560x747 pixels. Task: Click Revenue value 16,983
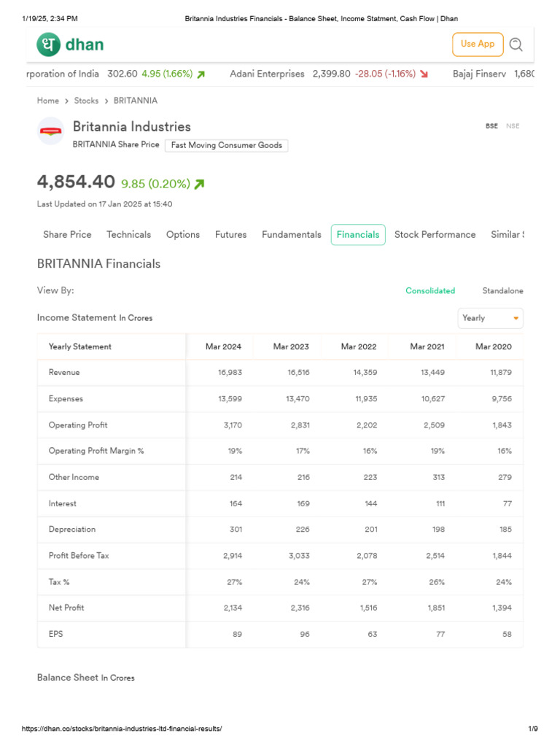pyautogui.click(x=230, y=373)
